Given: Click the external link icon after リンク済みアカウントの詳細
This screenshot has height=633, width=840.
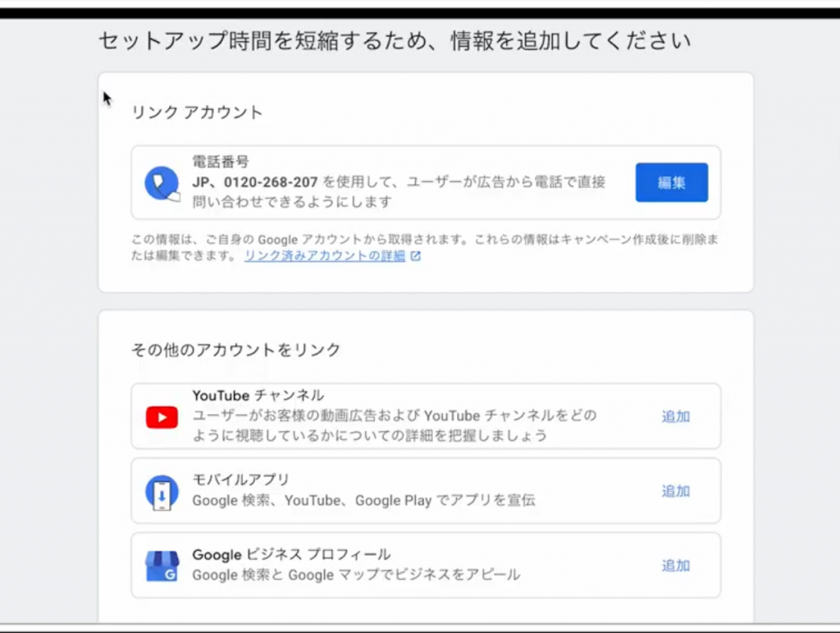Looking at the screenshot, I should coord(415,256).
